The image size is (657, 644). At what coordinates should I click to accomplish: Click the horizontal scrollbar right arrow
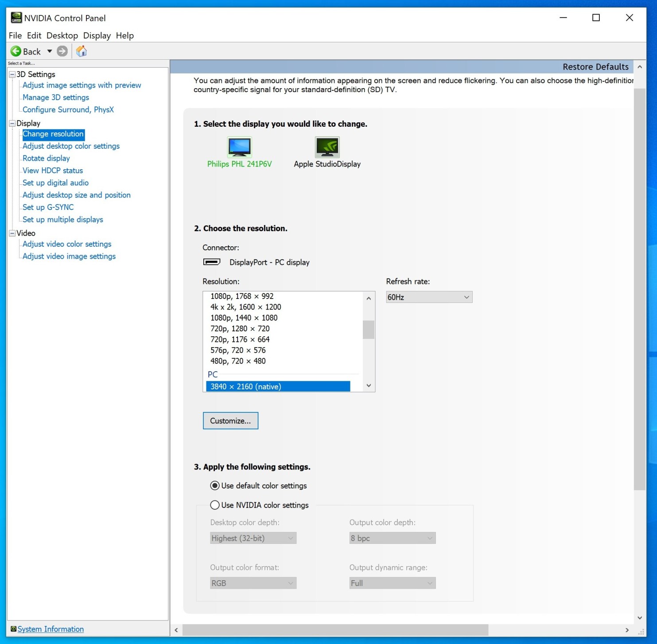point(627,630)
